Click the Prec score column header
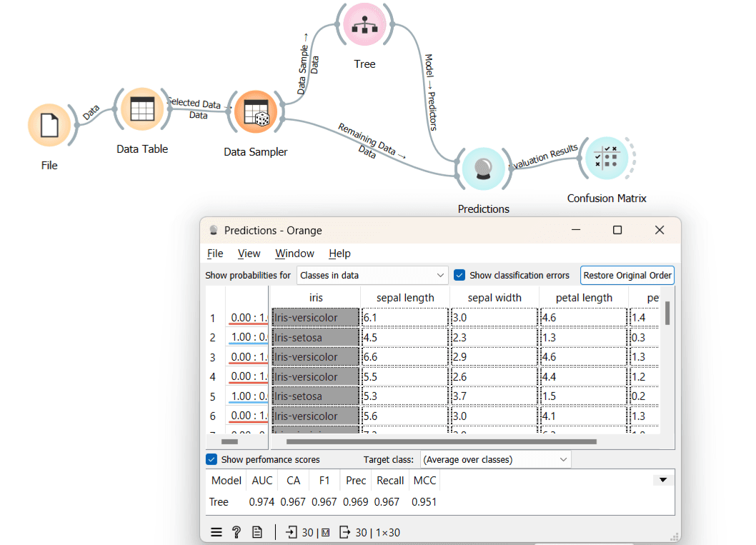 click(356, 481)
